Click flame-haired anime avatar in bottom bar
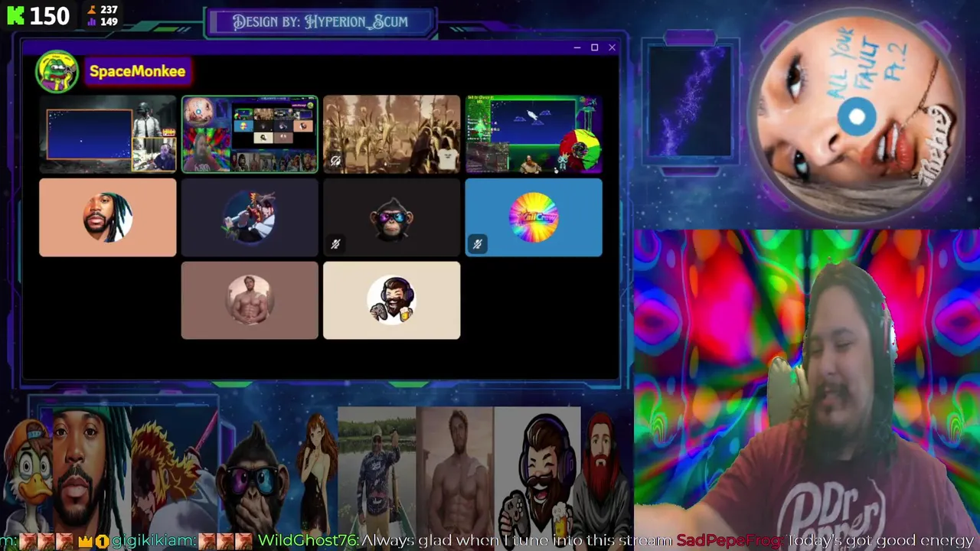The width and height of the screenshot is (980, 551). [x=175, y=471]
